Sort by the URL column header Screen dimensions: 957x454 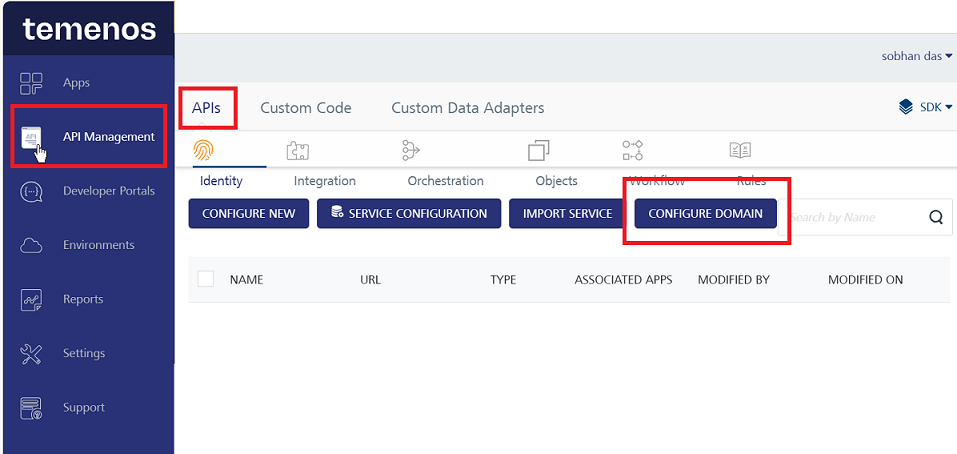point(370,280)
